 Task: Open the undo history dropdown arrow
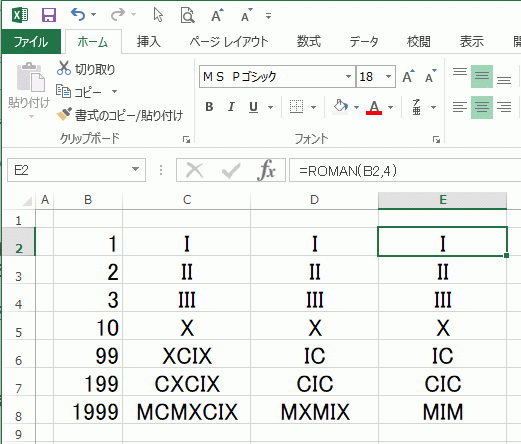(94, 15)
